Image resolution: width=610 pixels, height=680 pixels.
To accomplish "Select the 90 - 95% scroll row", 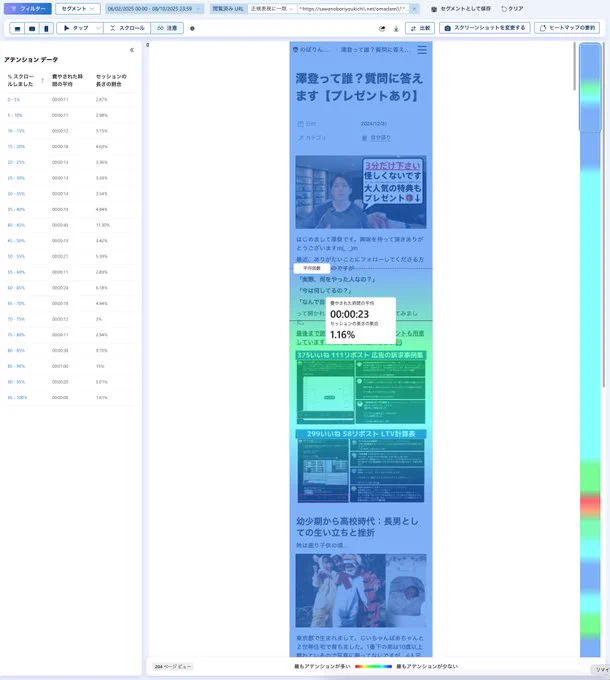I will point(69,382).
